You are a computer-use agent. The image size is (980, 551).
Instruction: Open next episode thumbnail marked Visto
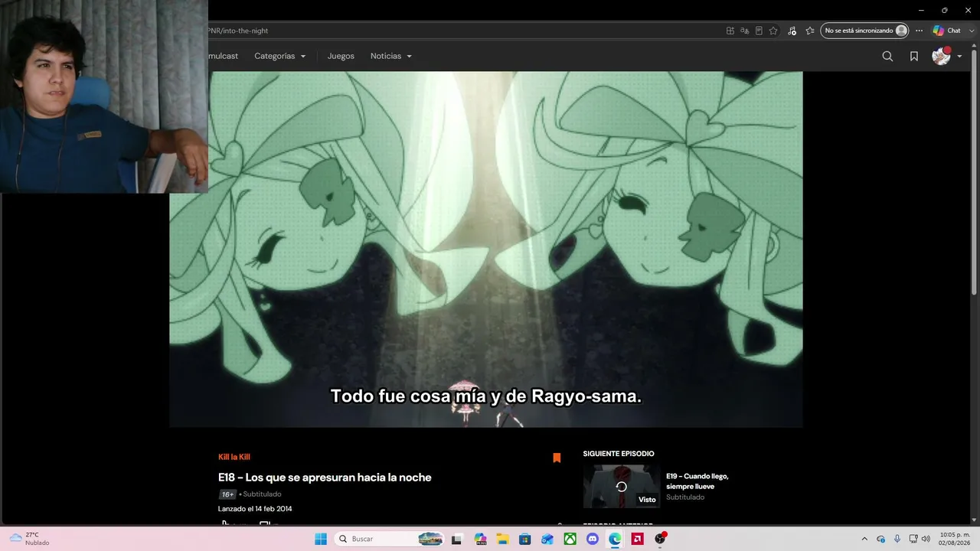click(x=621, y=486)
